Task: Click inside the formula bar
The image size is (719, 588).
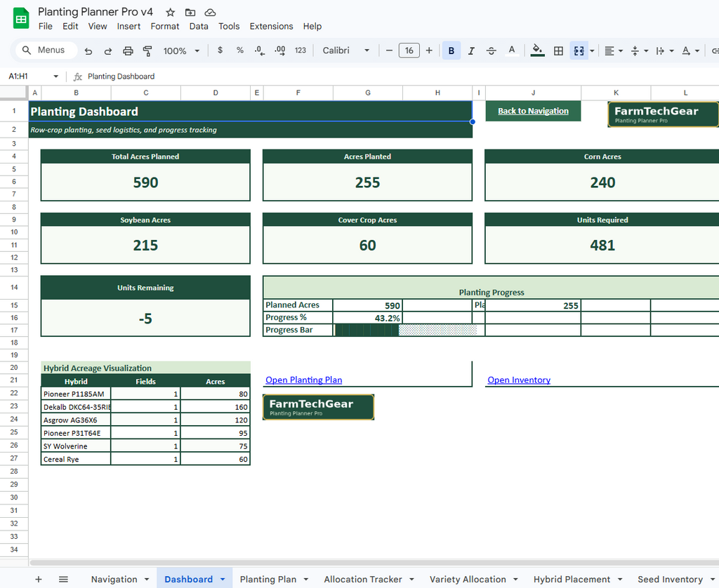Action: point(211,76)
